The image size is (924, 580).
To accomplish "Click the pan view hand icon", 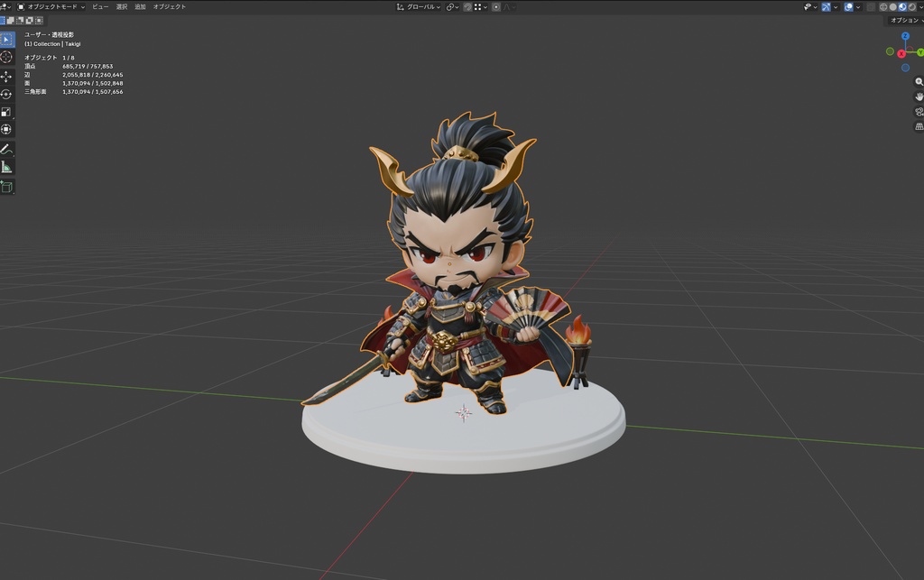I will [919, 97].
